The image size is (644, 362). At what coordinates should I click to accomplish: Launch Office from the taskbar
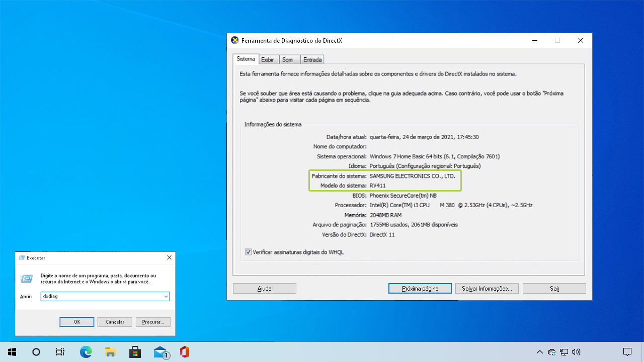coord(185,352)
